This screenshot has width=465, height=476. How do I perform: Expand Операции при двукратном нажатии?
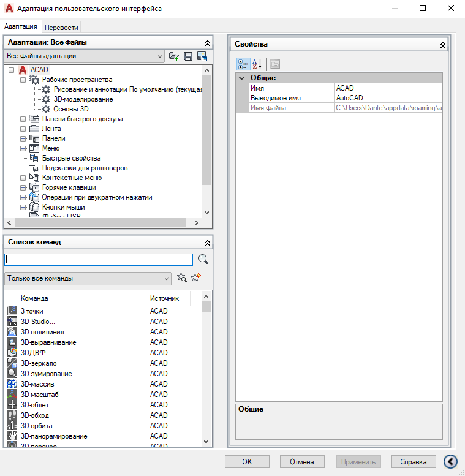tap(23, 198)
